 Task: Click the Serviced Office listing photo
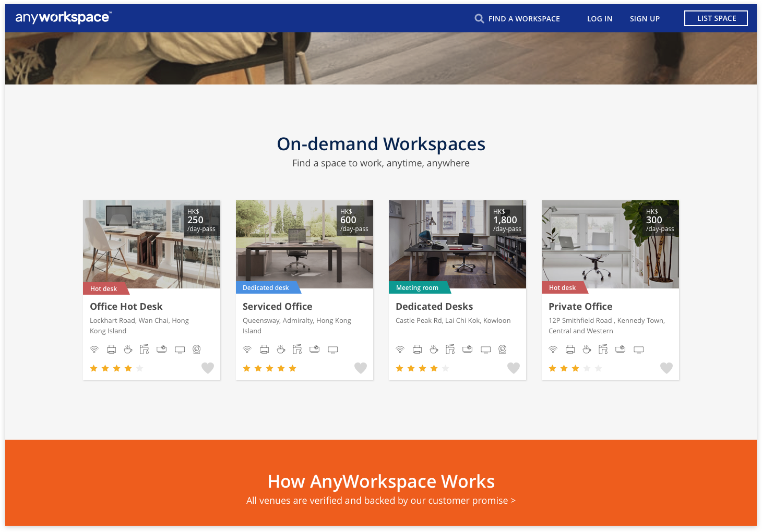coord(304,244)
